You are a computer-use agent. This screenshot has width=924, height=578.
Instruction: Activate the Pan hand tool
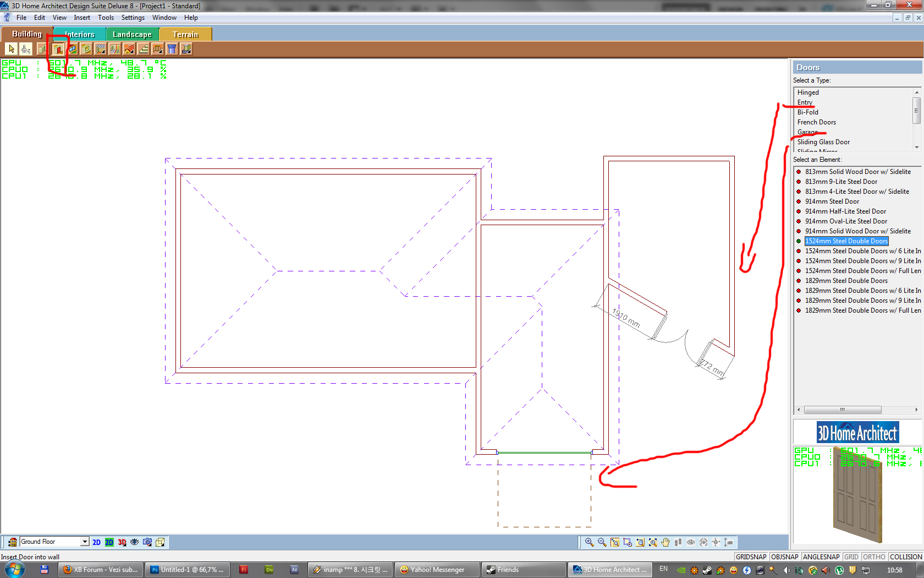click(x=665, y=542)
